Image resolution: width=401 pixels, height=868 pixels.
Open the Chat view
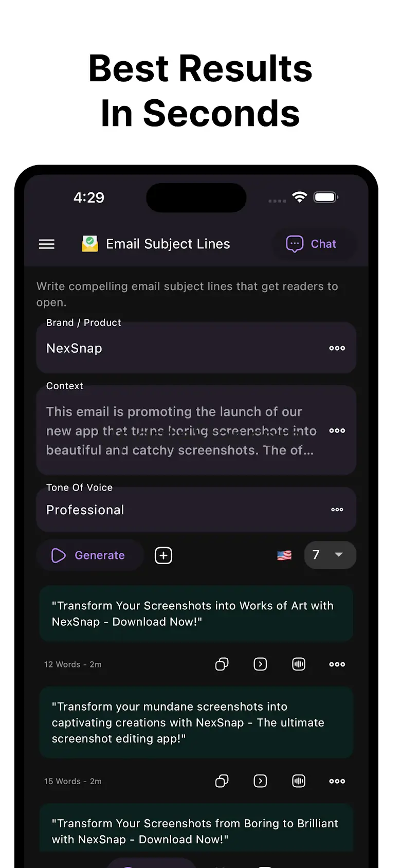pos(312,244)
